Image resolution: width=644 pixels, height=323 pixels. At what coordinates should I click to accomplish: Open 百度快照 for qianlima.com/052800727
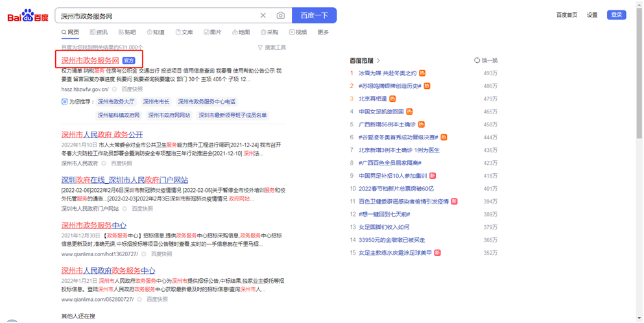(158, 299)
